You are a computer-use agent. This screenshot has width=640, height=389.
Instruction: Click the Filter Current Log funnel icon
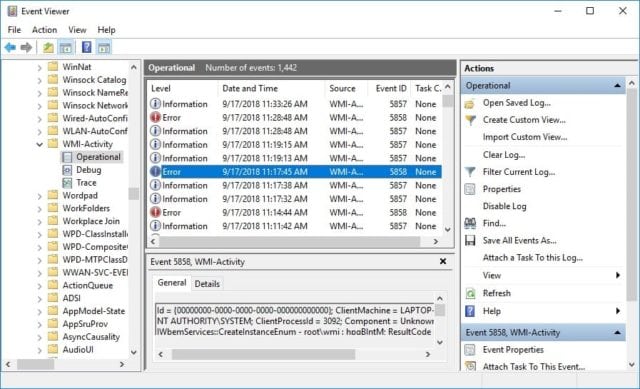(470, 172)
